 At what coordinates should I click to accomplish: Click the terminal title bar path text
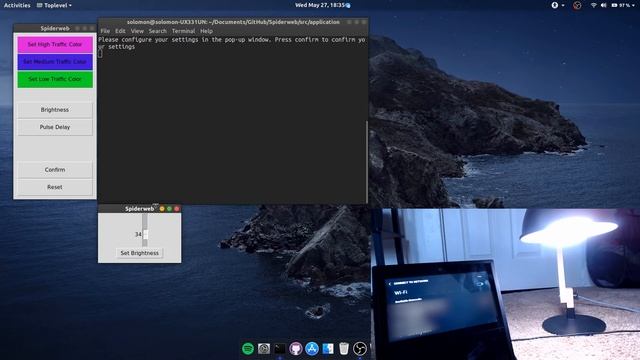click(x=233, y=22)
